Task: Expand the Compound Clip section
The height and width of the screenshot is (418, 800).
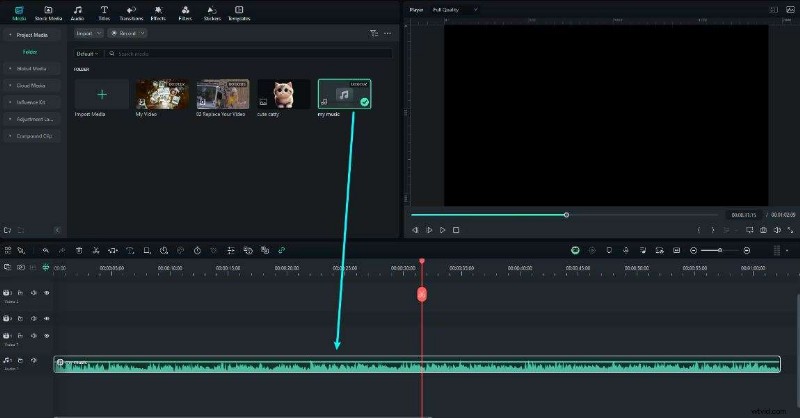Action: (32, 136)
